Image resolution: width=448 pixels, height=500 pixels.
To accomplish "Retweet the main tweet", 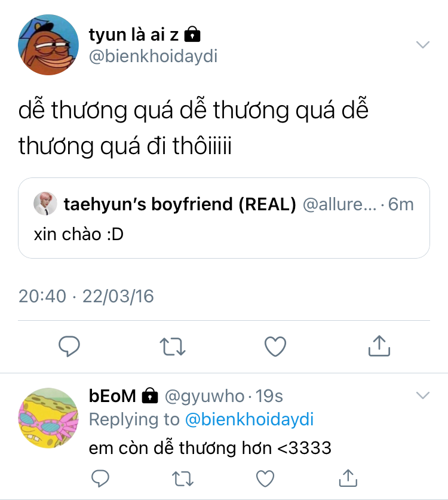I will pos(173,346).
